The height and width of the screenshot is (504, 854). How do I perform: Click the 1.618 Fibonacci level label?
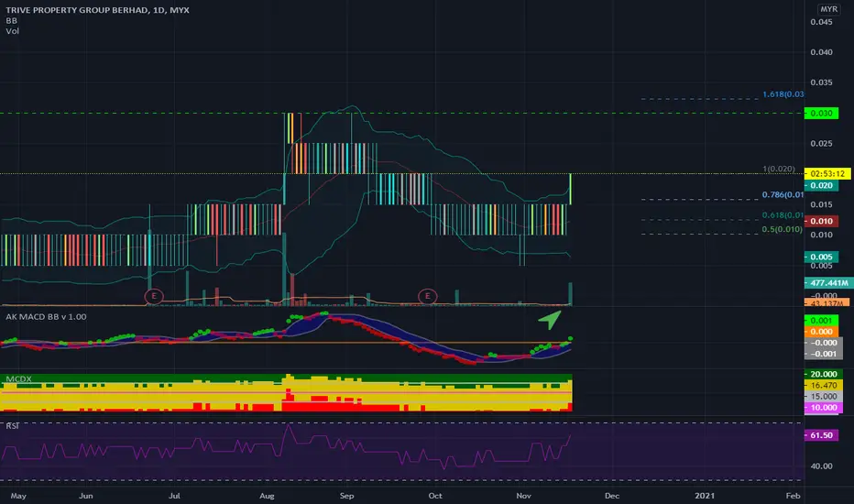[x=783, y=94]
